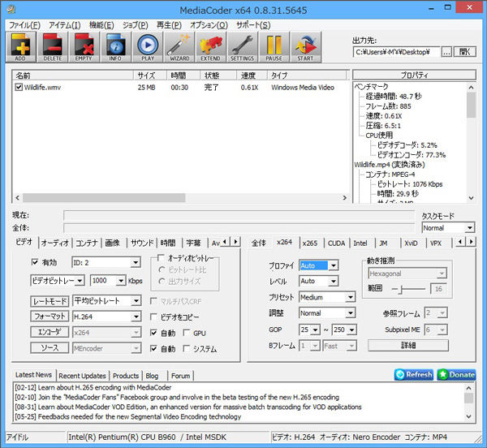
Task: Click the MediaCoder app icon in title bar
Action: pyautogui.click(x=11, y=10)
